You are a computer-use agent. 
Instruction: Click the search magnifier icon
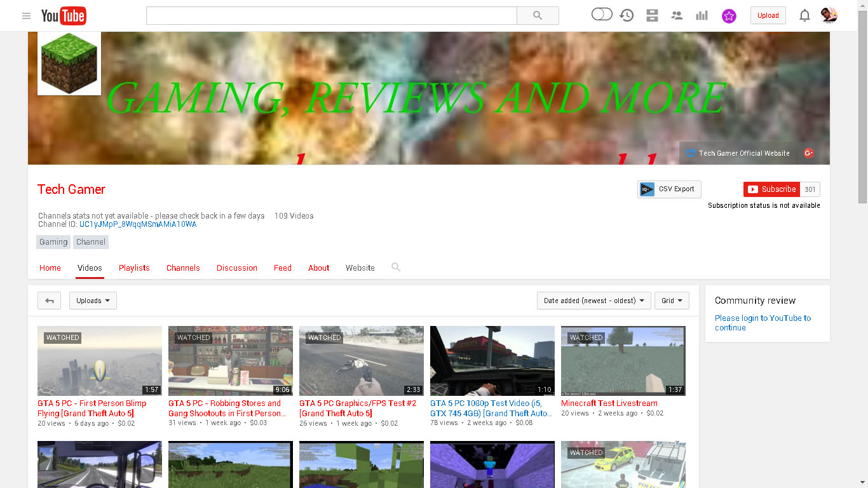[538, 15]
